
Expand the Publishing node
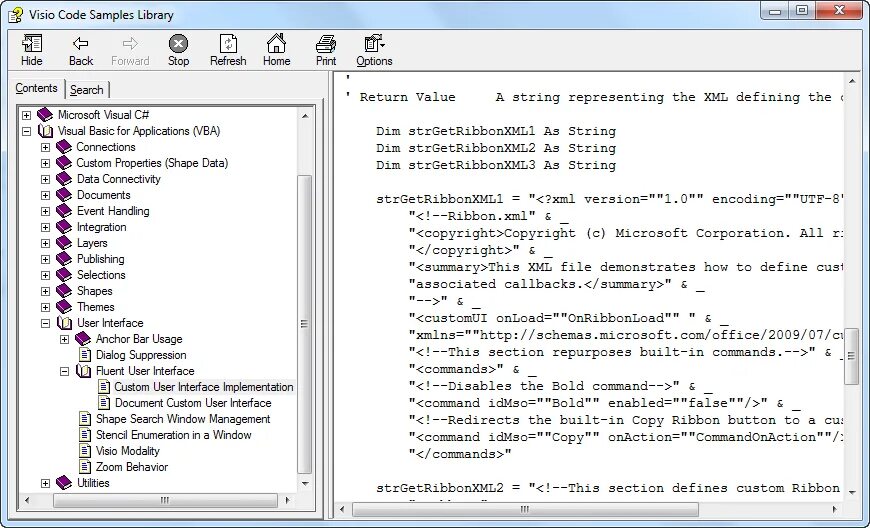[x=45, y=260]
